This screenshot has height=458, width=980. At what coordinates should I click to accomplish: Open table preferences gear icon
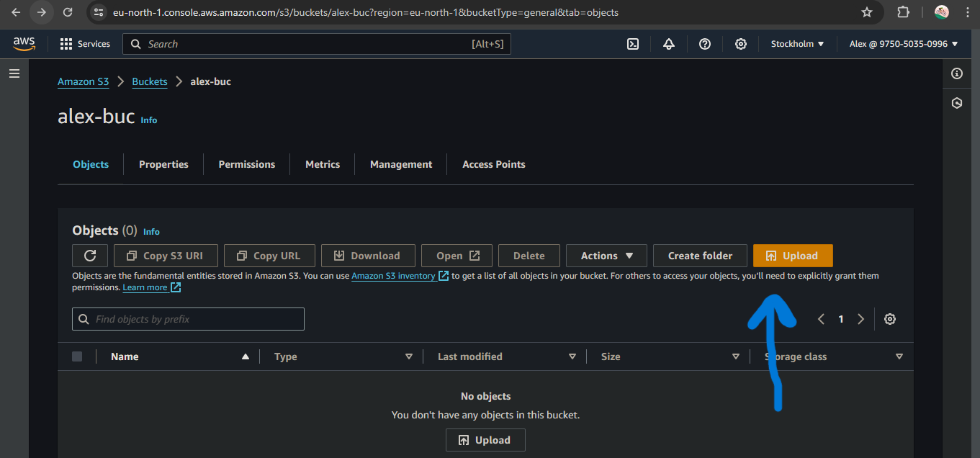click(x=890, y=319)
